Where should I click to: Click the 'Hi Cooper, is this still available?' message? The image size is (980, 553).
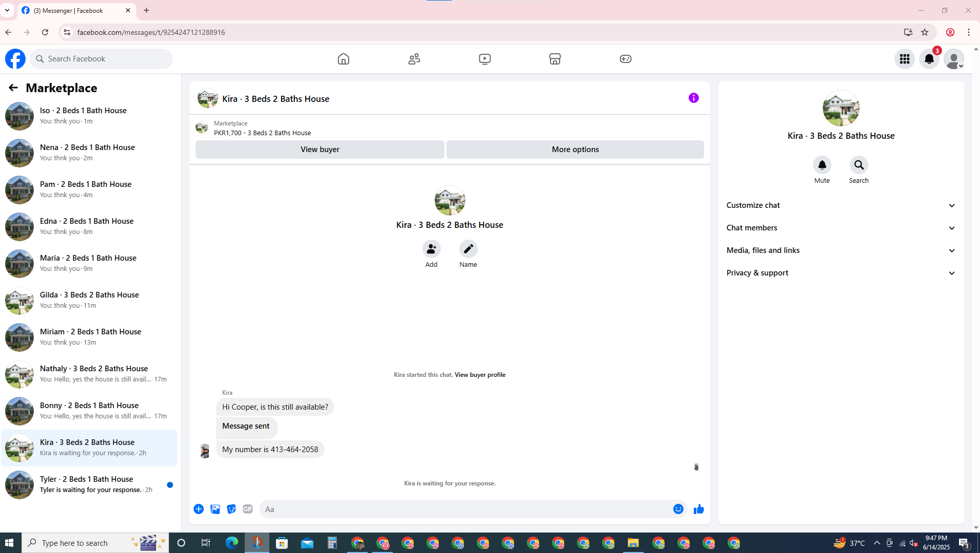(x=275, y=407)
